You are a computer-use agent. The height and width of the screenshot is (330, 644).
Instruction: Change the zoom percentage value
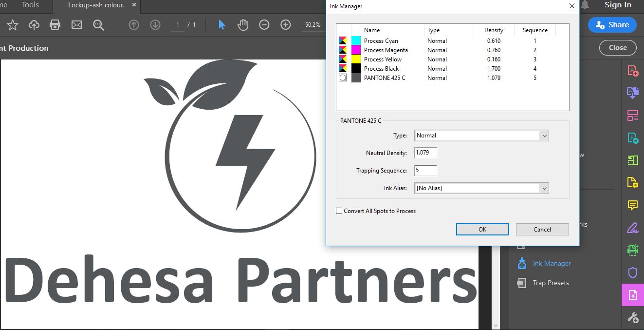[x=312, y=24]
